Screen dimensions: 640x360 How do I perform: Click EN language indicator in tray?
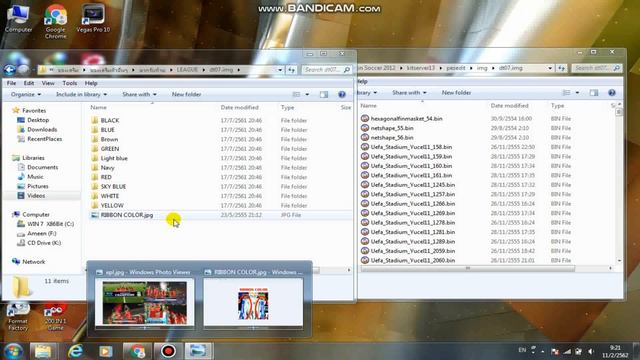[522, 350]
